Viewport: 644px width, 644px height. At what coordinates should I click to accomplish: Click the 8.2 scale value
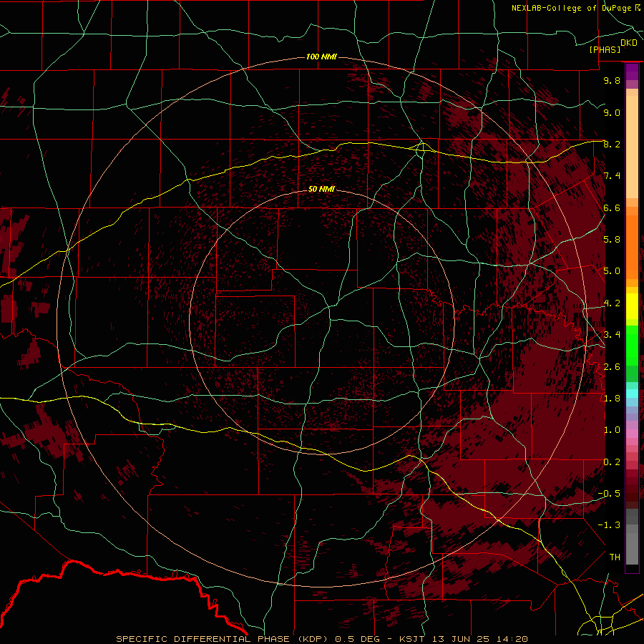[x=612, y=144]
